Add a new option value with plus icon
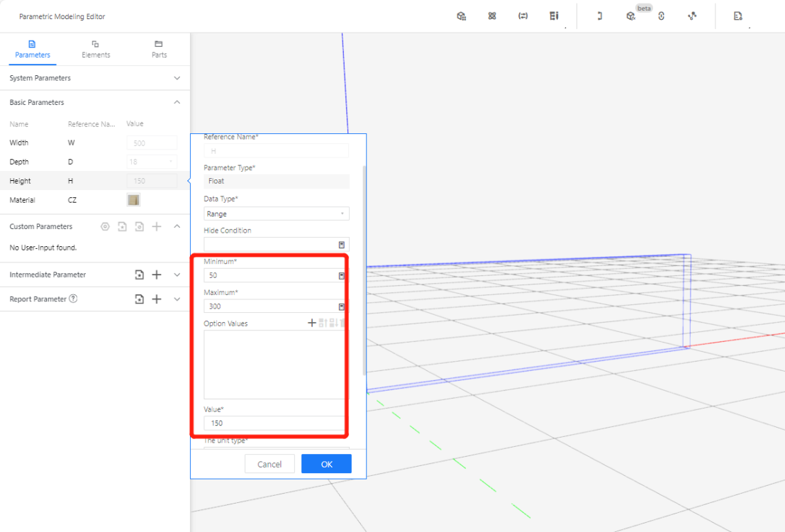 [x=311, y=323]
